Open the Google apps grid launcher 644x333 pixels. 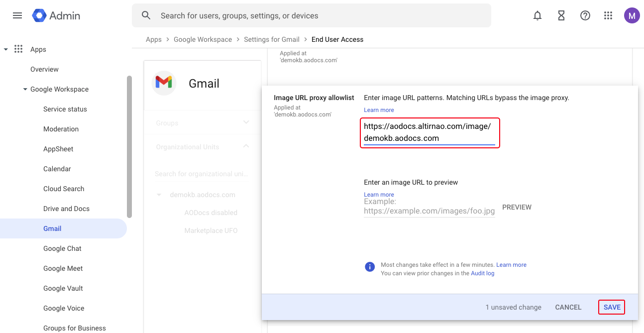click(x=608, y=15)
